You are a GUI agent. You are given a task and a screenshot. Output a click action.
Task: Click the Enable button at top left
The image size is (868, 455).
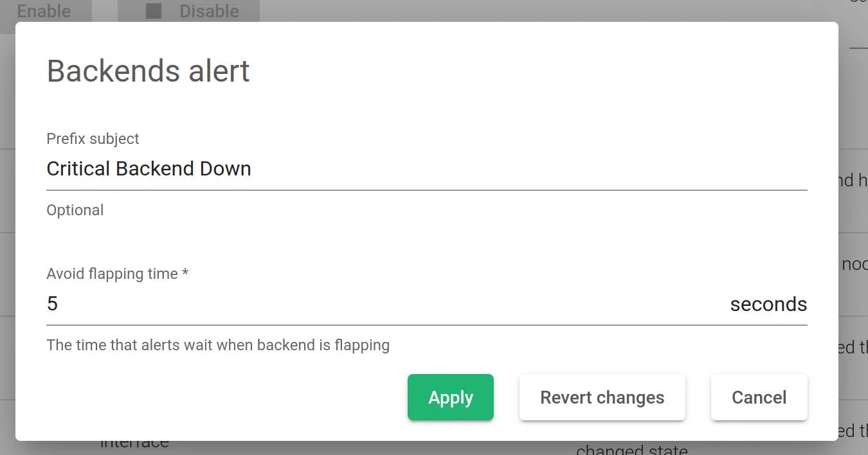tap(44, 11)
